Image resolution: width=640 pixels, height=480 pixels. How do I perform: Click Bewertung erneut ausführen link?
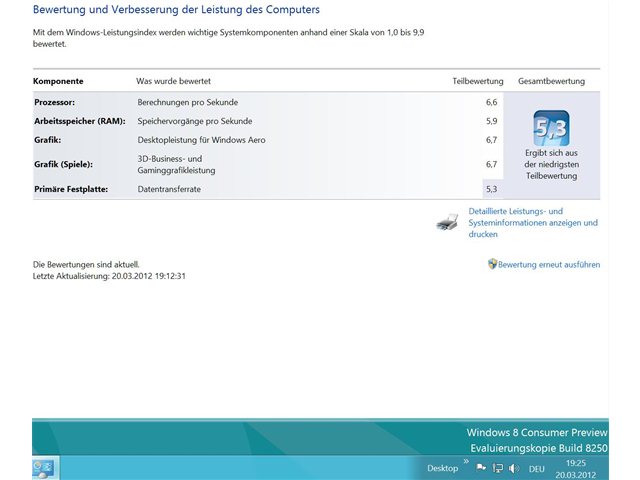(x=549, y=264)
